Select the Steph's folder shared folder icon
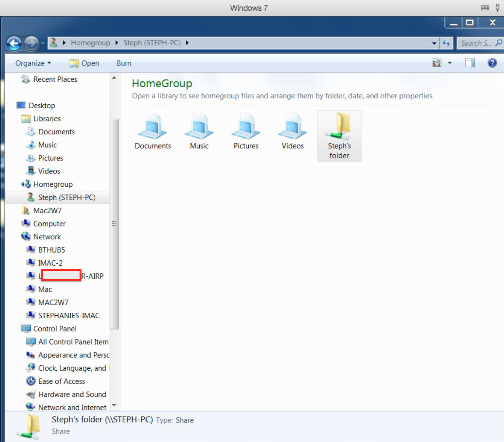The image size is (504, 442). [x=339, y=136]
